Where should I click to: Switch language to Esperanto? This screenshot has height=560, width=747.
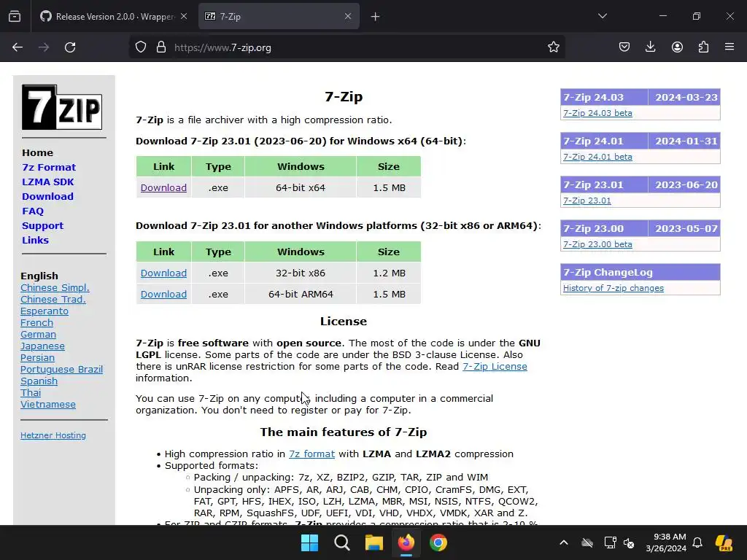[44, 311]
